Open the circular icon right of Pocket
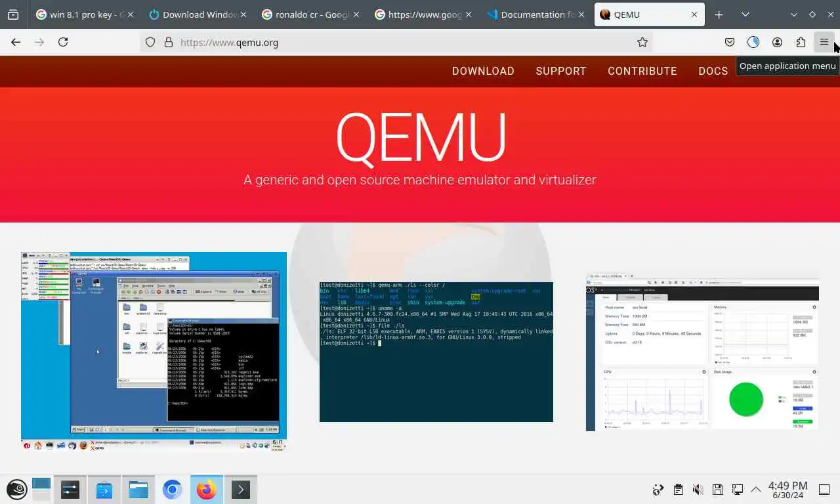 (x=753, y=42)
